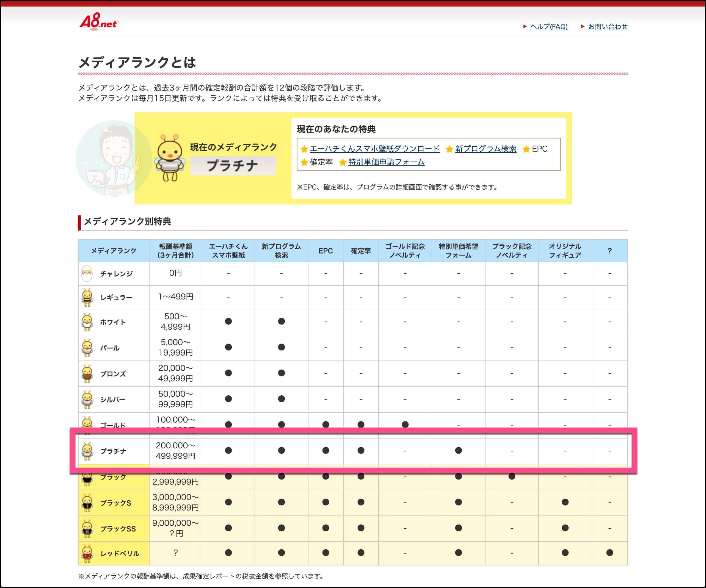Click the 3,000,000〜8,999,999円 amount cell

coord(175,502)
